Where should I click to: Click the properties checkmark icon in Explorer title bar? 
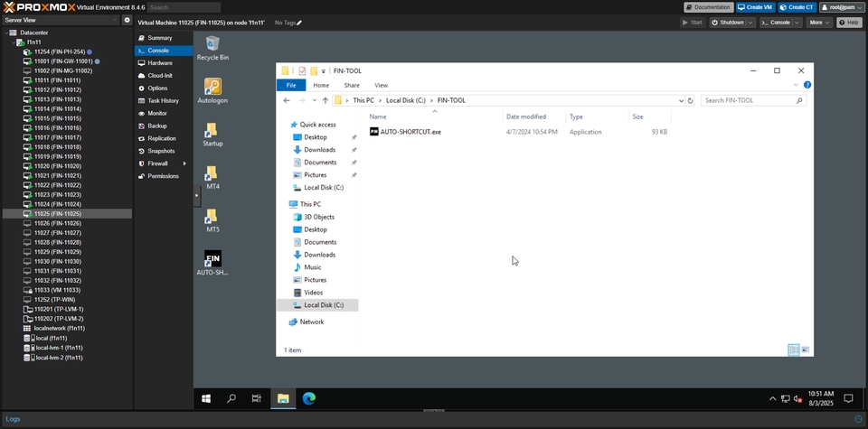tap(302, 70)
